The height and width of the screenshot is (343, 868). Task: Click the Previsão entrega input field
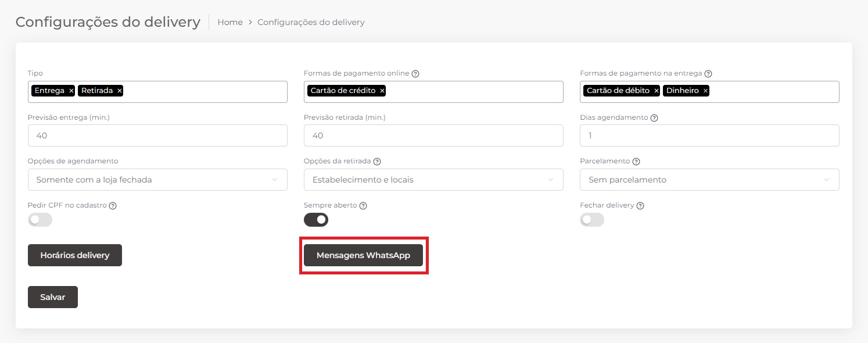[157, 135]
